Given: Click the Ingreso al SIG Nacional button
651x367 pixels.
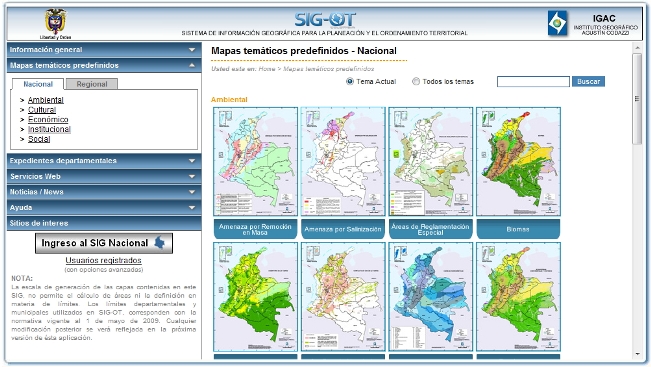Looking at the screenshot, I should (104, 243).
